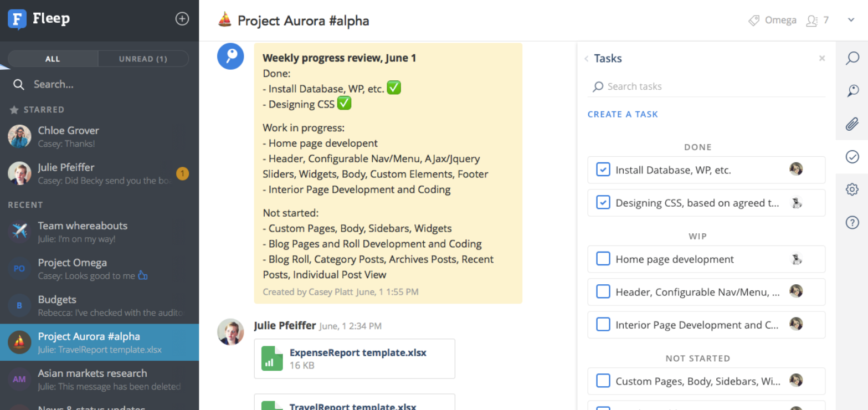Open Project Omega conversation
The image size is (868, 410).
(x=100, y=268)
